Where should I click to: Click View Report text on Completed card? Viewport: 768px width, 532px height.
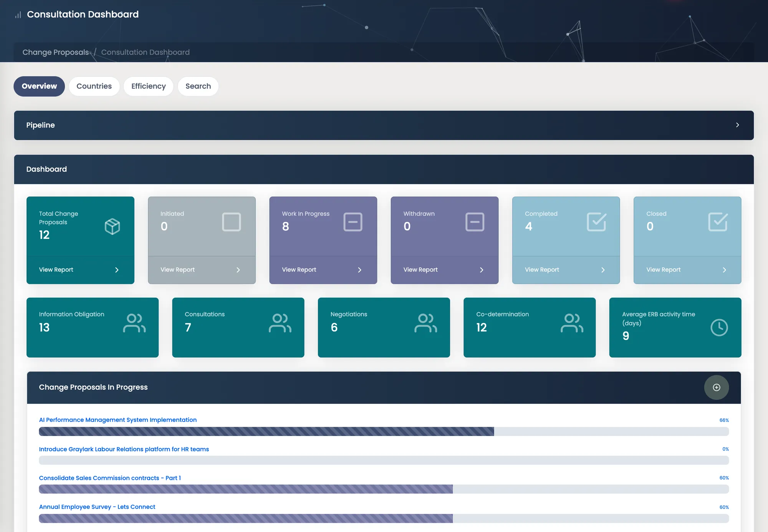tap(542, 270)
